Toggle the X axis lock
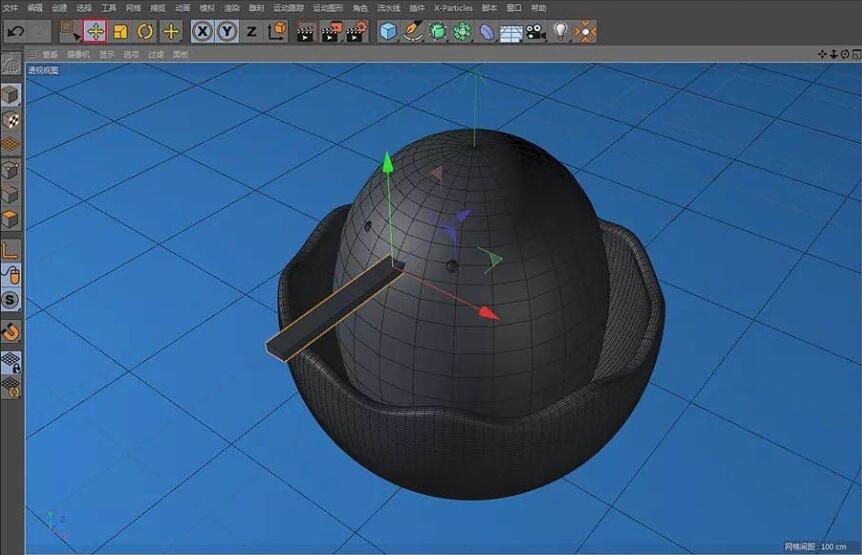Image resolution: width=862 pixels, height=555 pixels. pos(203,31)
